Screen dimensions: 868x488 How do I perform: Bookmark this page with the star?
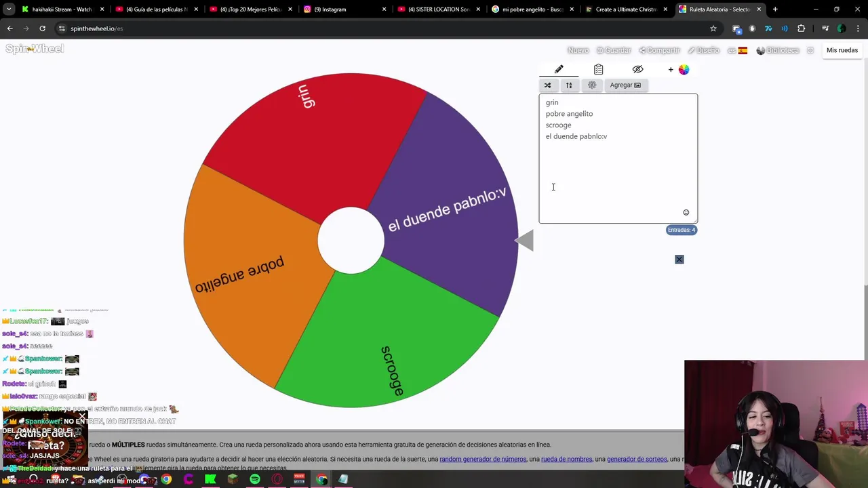click(713, 28)
